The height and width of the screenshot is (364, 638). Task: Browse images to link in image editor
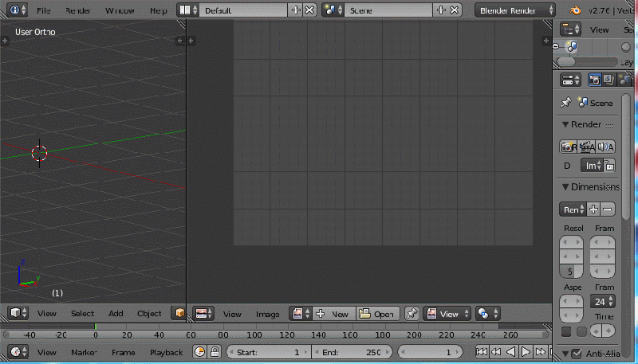(x=301, y=314)
